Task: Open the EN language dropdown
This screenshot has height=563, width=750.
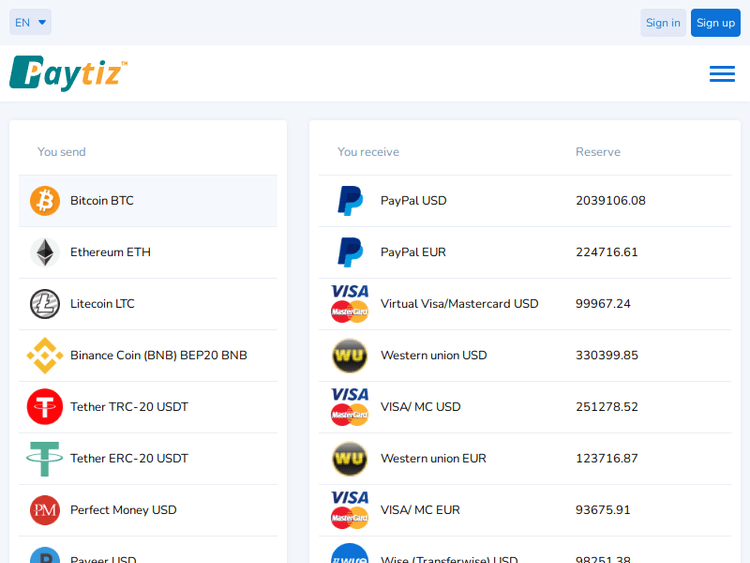Action: coord(30,22)
